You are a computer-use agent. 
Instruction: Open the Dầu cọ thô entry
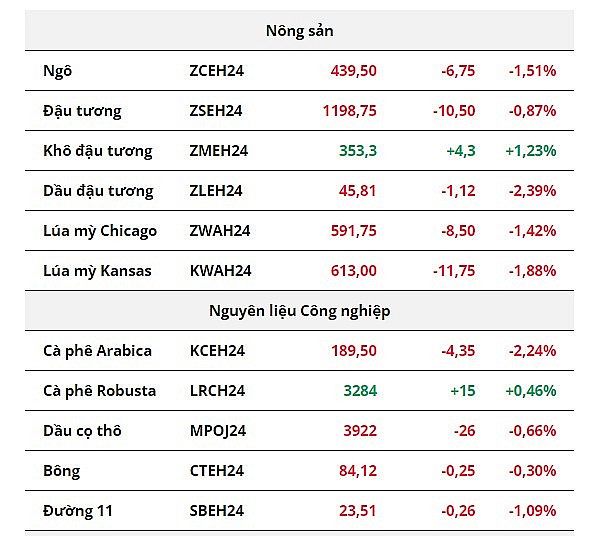click(85, 431)
